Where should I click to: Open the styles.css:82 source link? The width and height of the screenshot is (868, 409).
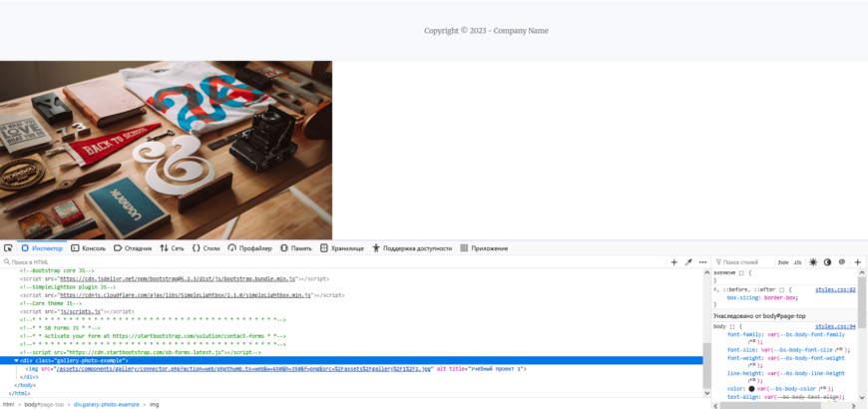click(x=835, y=289)
